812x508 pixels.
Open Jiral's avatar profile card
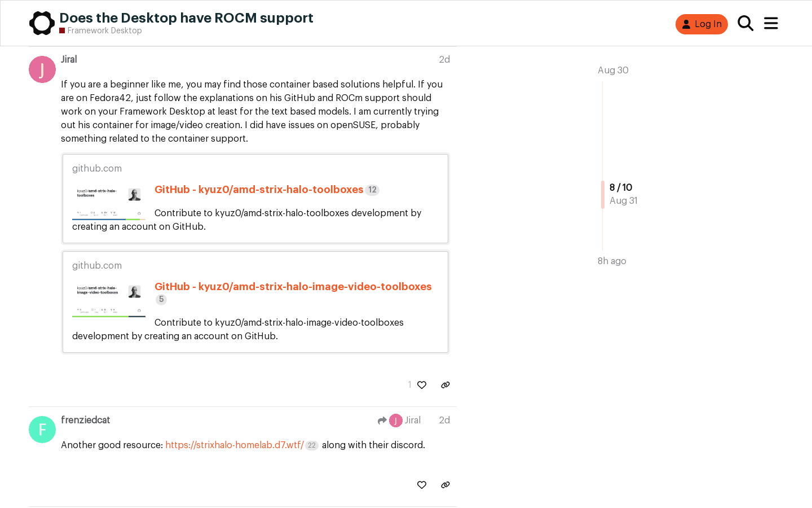(42, 69)
